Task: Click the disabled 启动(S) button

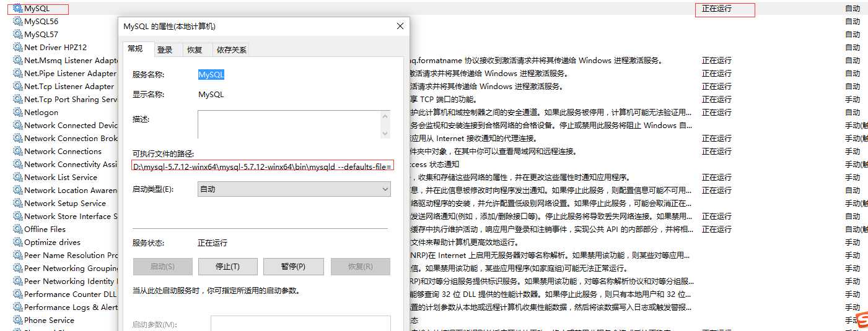Action: [x=162, y=267]
